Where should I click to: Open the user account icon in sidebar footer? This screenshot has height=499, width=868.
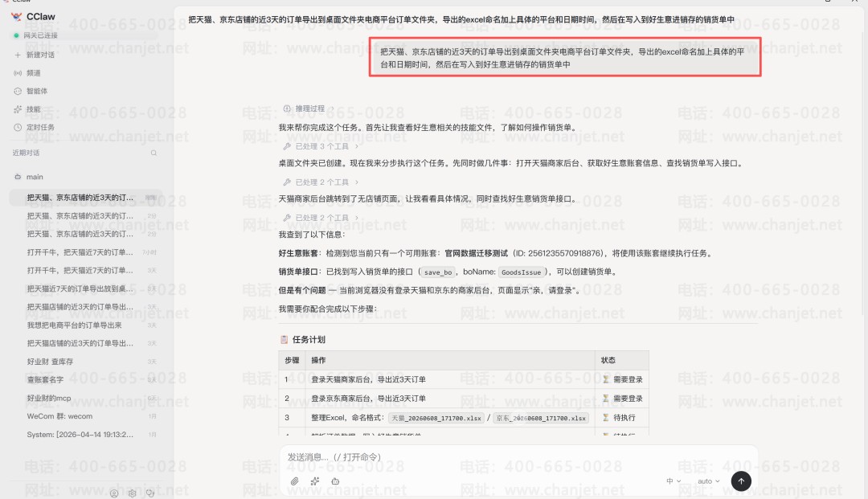tap(114, 493)
